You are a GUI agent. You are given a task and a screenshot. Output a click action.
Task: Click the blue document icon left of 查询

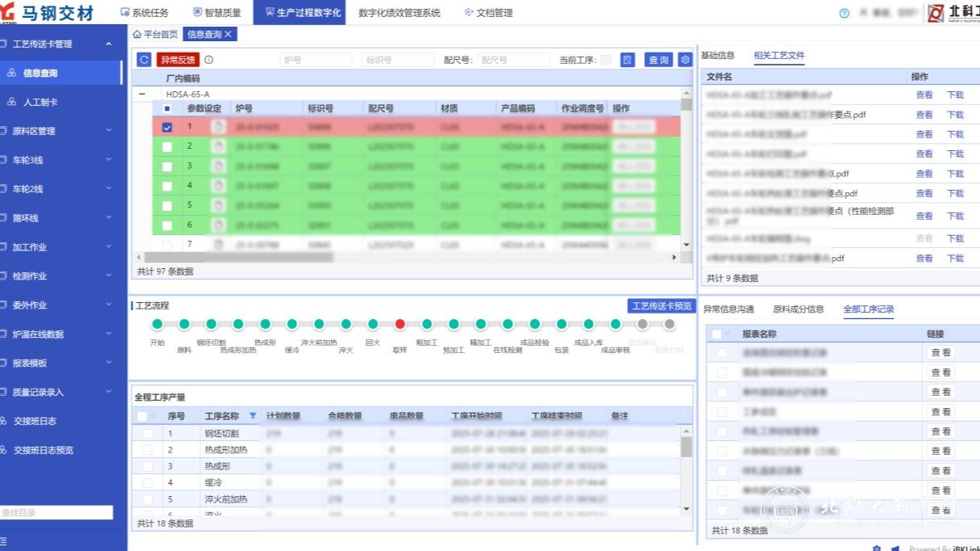click(x=627, y=60)
